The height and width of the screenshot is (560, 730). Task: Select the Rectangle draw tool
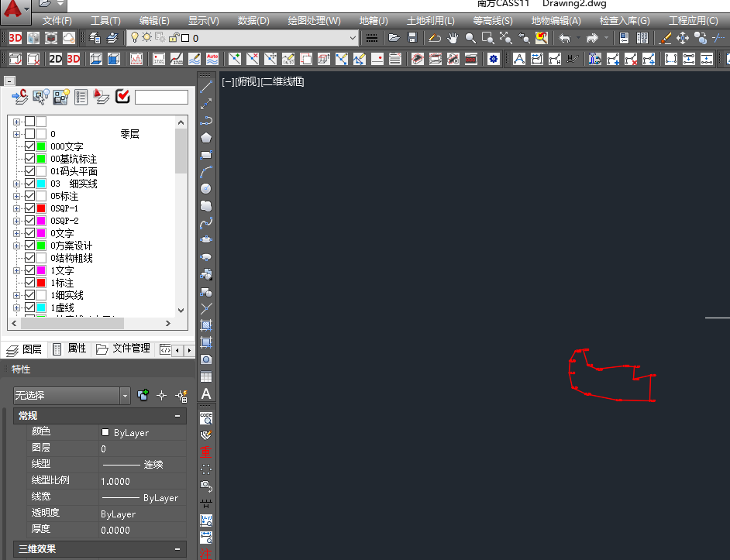pyautogui.click(x=206, y=155)
